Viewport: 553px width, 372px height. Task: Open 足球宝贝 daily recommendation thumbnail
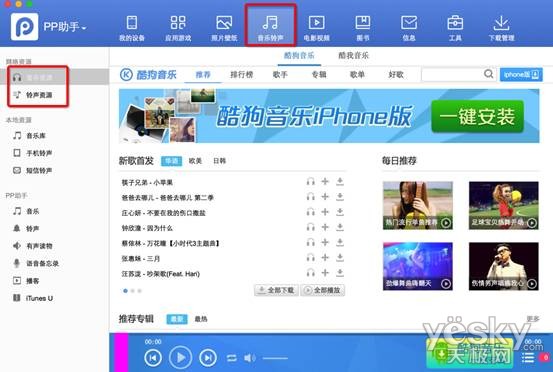pyautogui.click(x=504, y=205)
